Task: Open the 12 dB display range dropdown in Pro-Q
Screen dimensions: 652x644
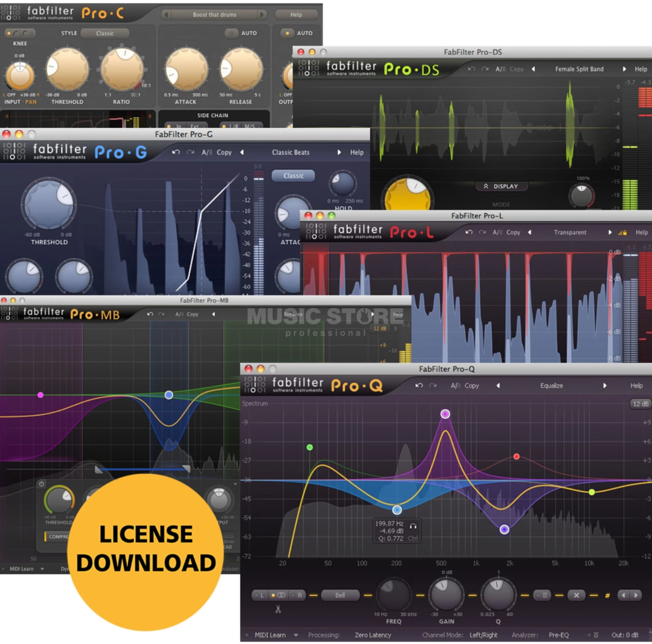Action: point(640,404)
